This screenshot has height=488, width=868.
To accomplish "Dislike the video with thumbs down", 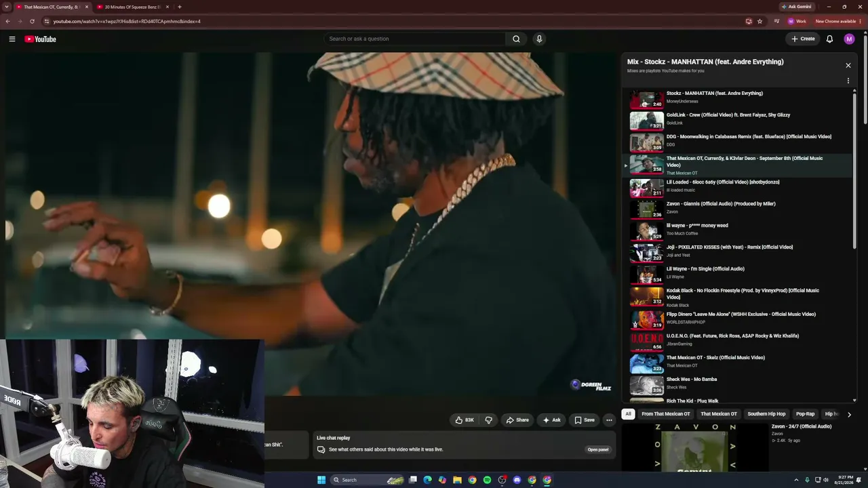I will [488, 420].
